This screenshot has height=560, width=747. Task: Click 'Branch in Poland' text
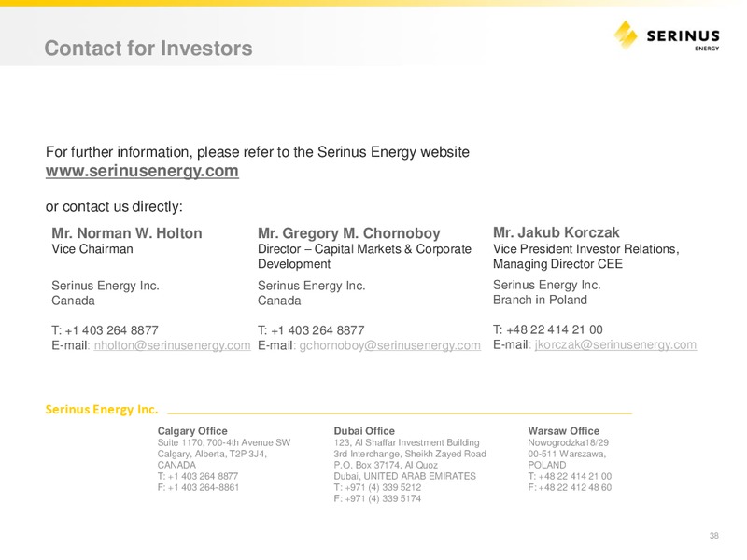540,300
